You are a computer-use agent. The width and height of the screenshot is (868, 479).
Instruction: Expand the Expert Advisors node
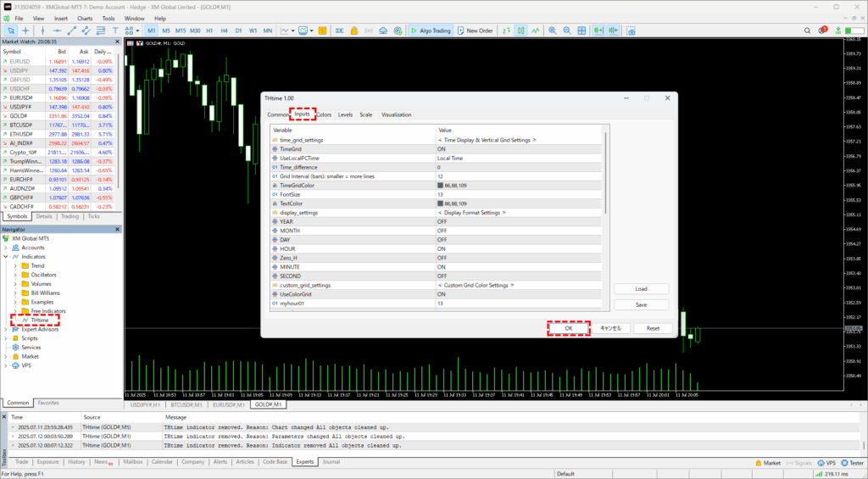6,330
